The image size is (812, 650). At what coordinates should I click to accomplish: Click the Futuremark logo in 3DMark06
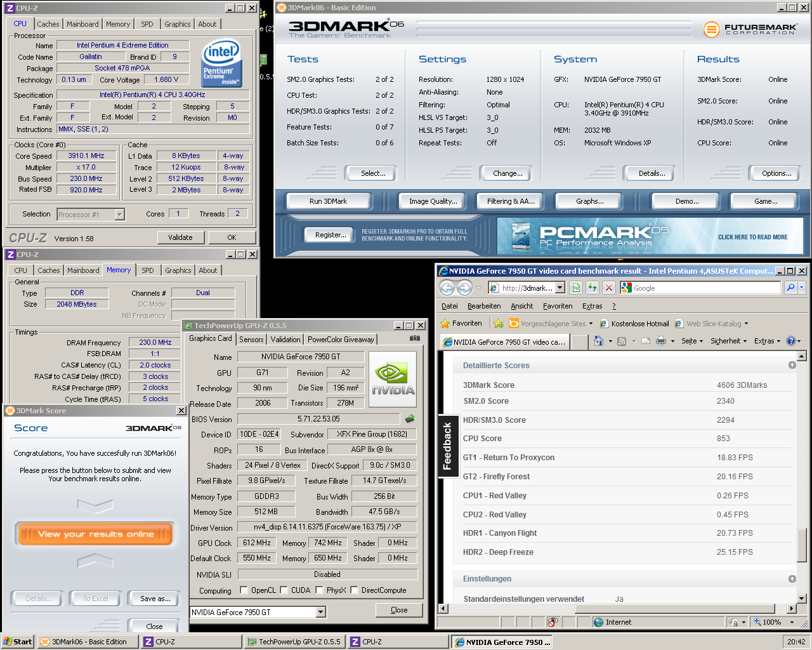click(749, 29)
